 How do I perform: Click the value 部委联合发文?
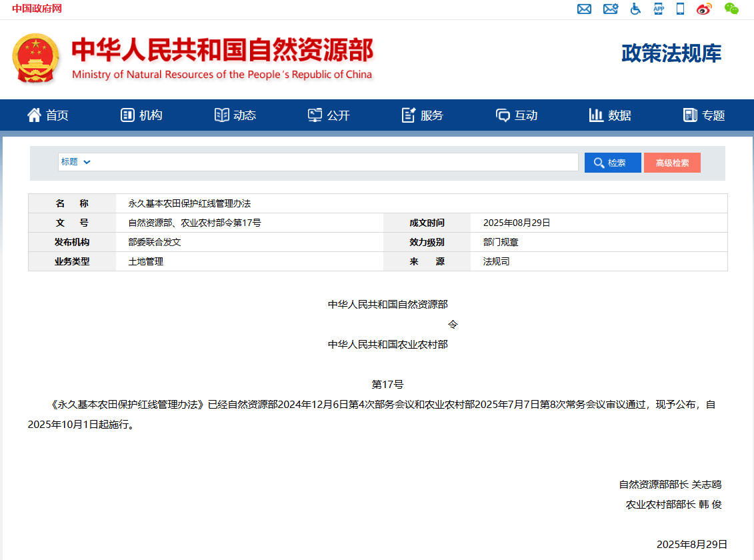tap(155, 242)
